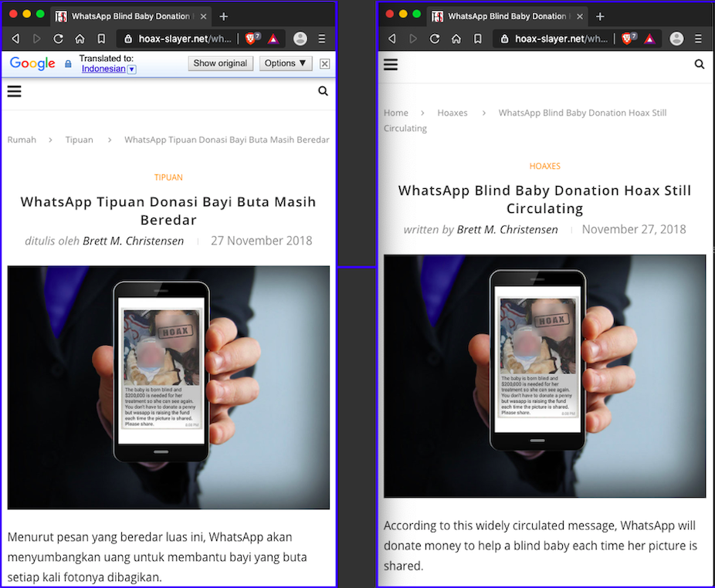Screen dimensions: 715x588
Task: Click the date 'November 27, 2018'
Action: [x=634, y=229]
